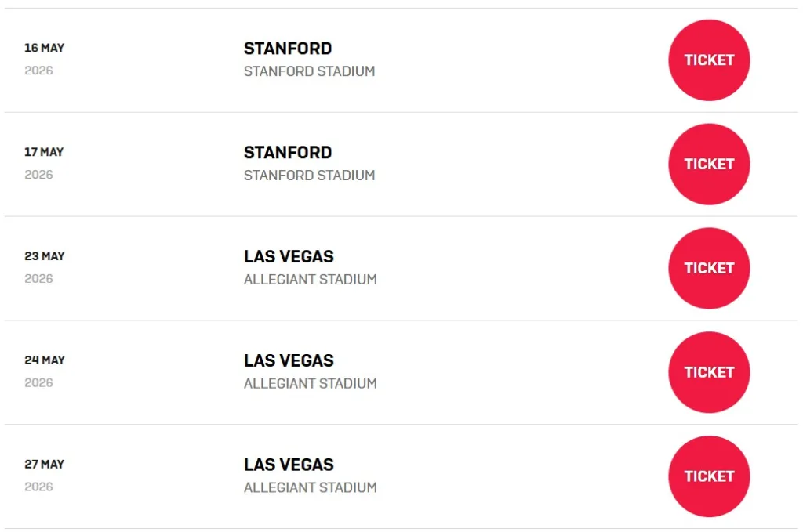Click the 16 MAY date label
The height and width of the screenshot is (532, 803).
click(45, 49)
